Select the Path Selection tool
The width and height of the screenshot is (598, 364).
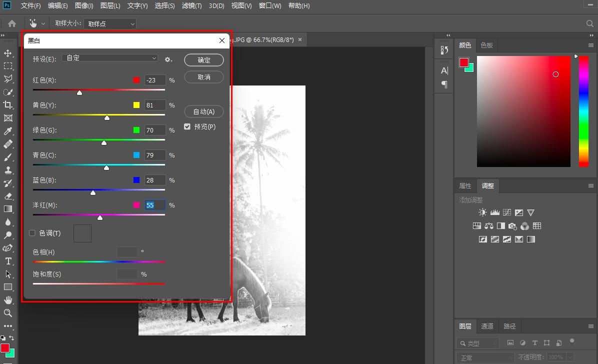(8, 274)
